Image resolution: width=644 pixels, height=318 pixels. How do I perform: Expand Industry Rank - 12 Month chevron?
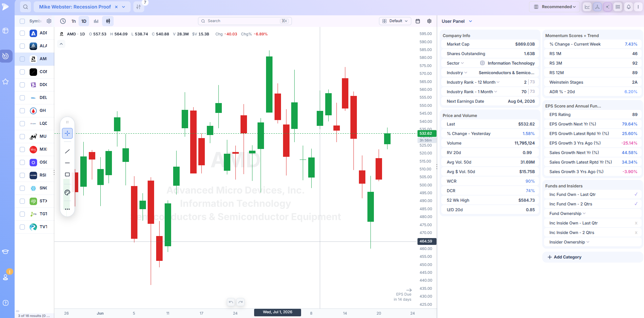point(498,82)
